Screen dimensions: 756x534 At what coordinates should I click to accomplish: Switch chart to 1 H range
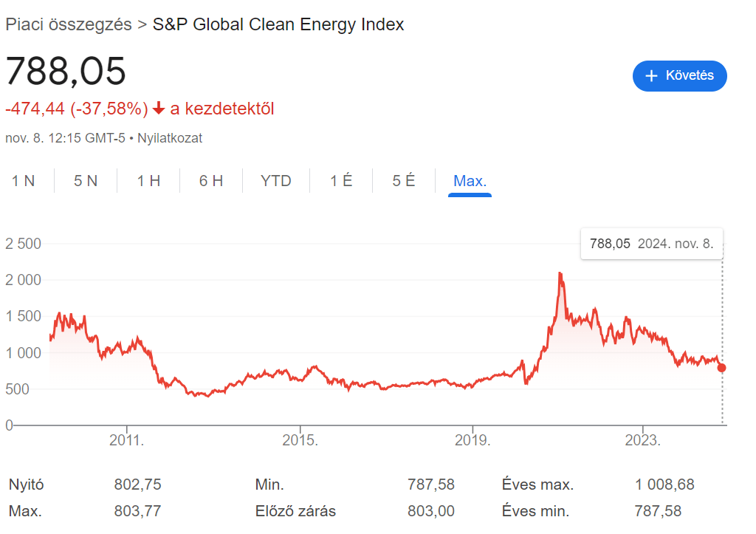click(147, 180)
